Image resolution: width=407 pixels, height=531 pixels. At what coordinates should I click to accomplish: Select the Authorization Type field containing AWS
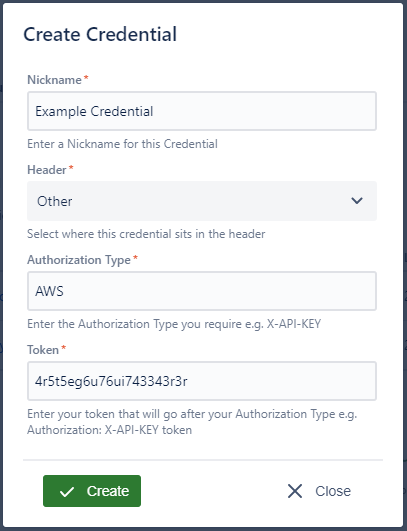[x=202, y=291]
